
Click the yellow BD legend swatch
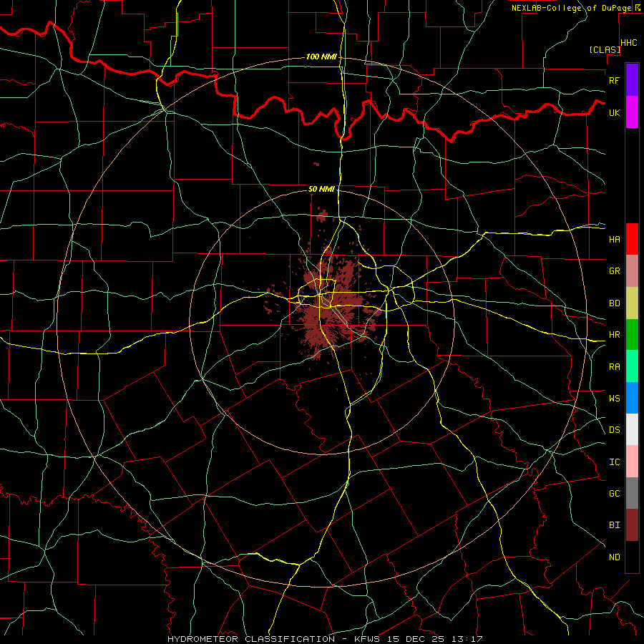coord(632,303)
